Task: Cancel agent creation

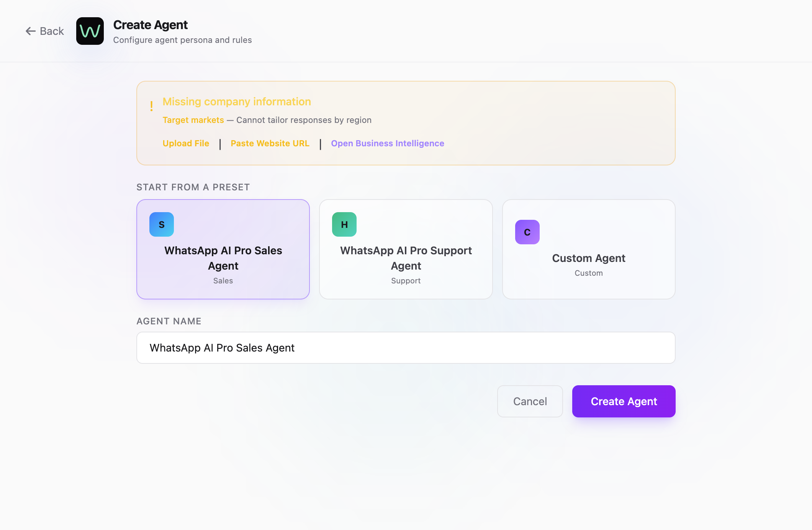Action: pyautogui.click(x=530, y=401)
